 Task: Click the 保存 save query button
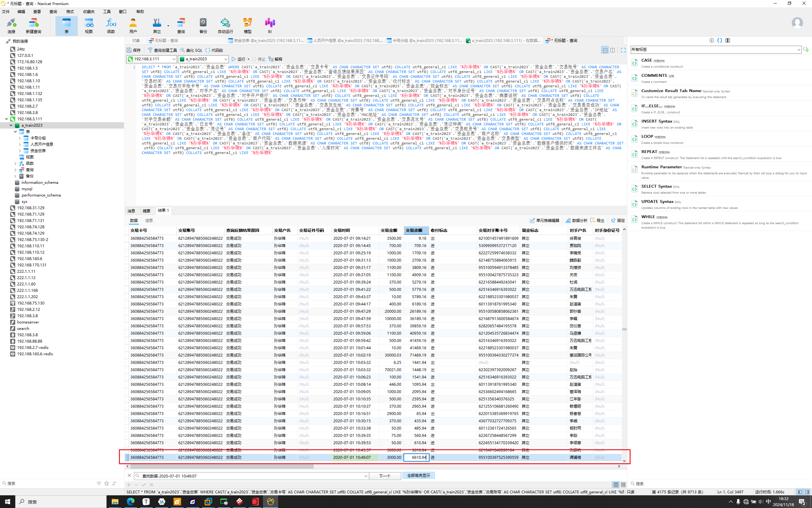(x=134, y=50)
